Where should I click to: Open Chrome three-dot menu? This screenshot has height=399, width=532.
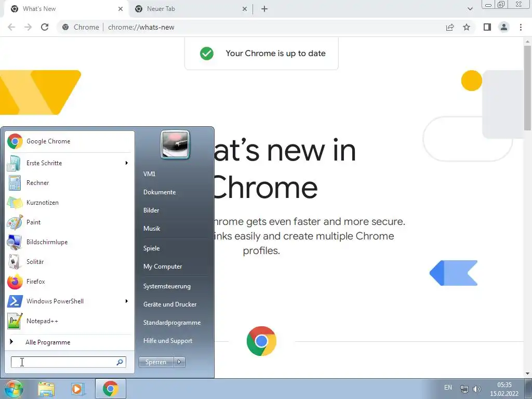[x=521, y=27]
